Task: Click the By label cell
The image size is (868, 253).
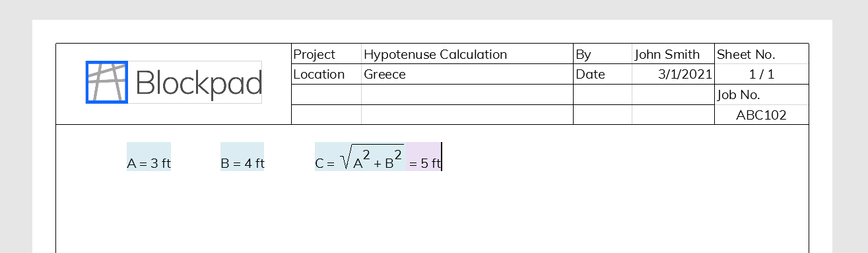Action: (603, 54)
